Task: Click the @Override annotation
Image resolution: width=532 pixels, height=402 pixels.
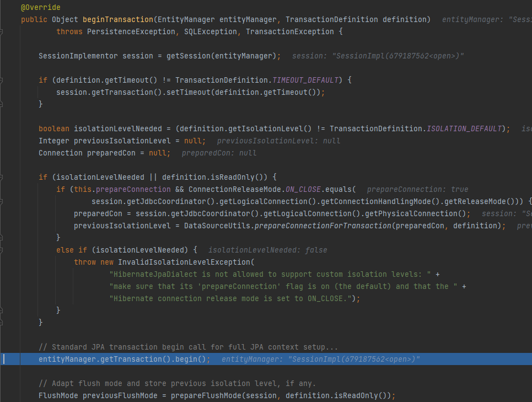Action: click(41, 8)
